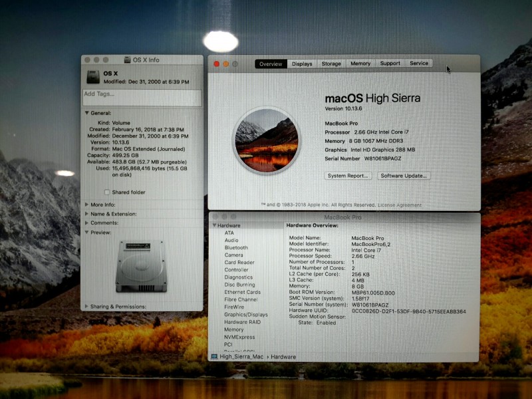Click the SMC Version value 1.58f17
Viewport: 532px width, 399px height.
point(360,299)
